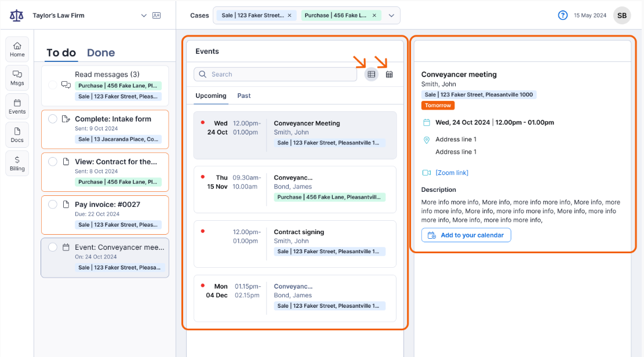Open the Done tasks tab
Viewport: 644px width, 357px height.
click(101, 53)
